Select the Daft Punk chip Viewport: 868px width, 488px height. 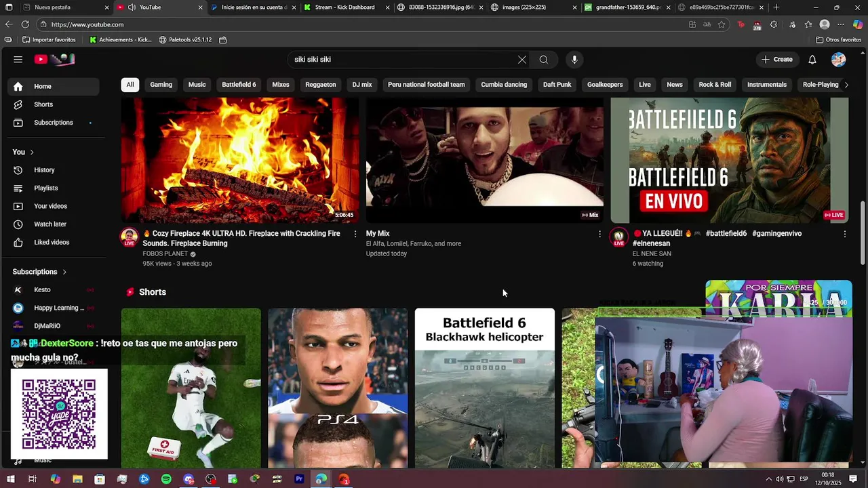557,85
